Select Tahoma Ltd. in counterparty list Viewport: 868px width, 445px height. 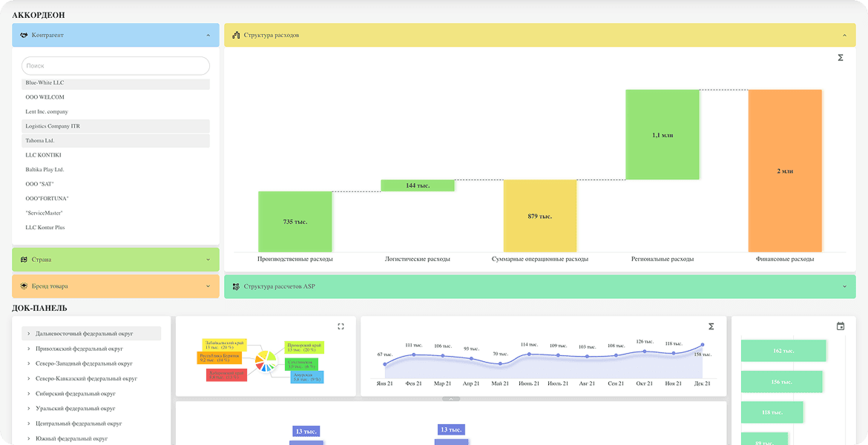tap(116, 141)
